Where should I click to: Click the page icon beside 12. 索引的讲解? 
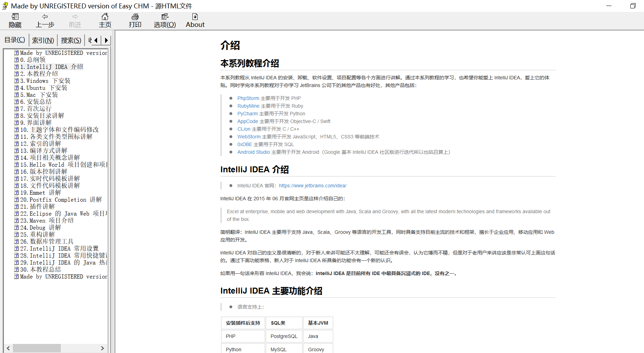point(16,144)
